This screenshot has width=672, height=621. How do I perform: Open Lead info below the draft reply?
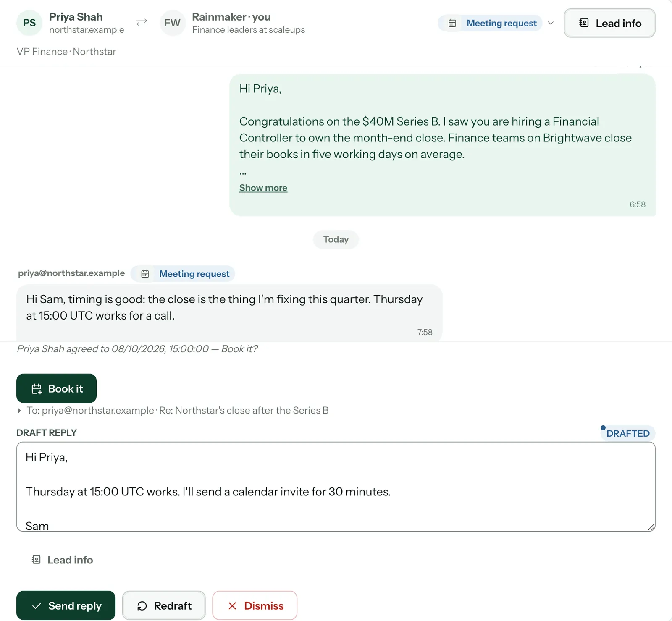(62, 560)
